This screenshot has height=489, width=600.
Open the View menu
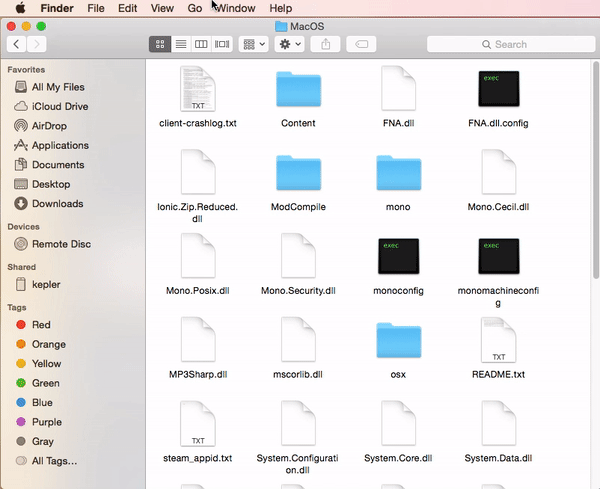pyautogui.click(x=162, y=8)
